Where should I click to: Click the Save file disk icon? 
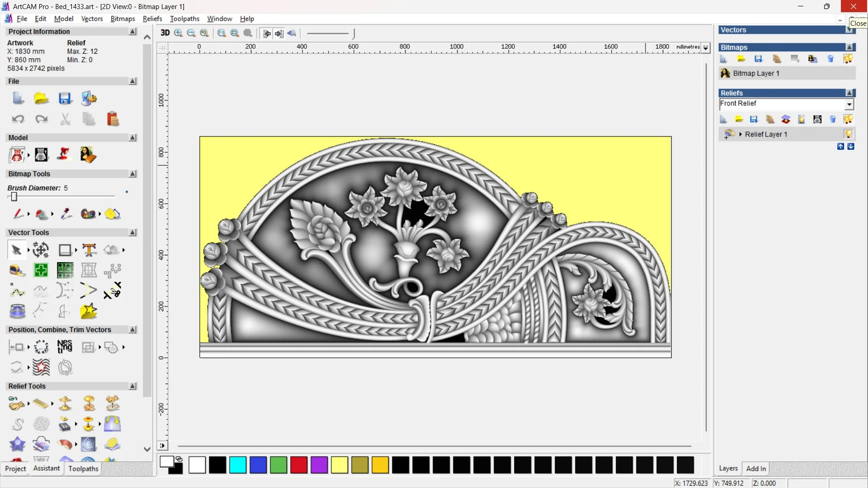65,99
